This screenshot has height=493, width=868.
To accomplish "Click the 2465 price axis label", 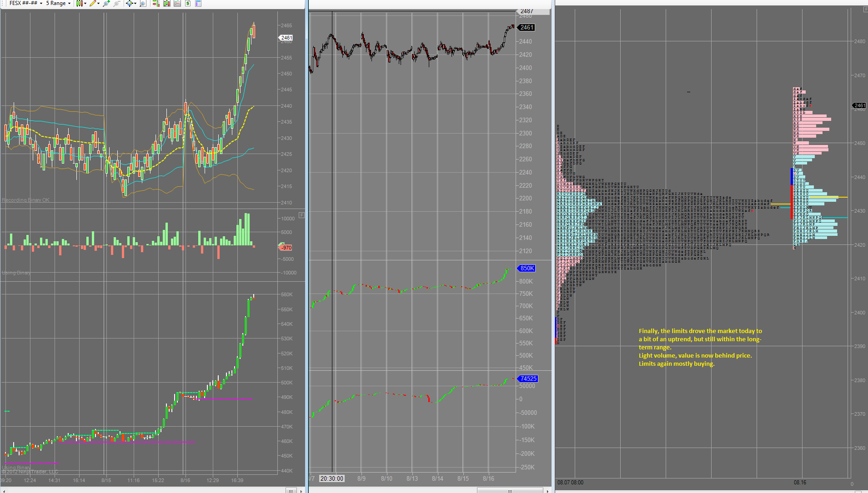I will (x=286, y=25).
